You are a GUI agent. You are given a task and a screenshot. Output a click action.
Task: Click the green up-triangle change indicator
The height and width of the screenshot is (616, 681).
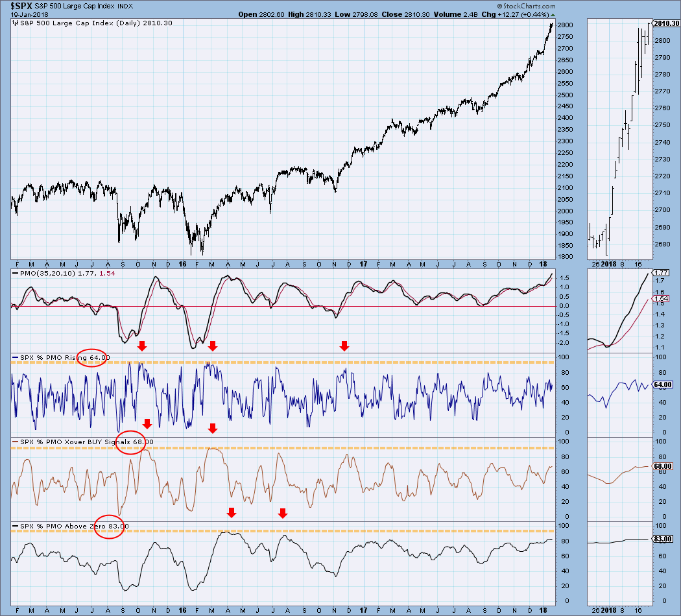[x=553, y=15]
